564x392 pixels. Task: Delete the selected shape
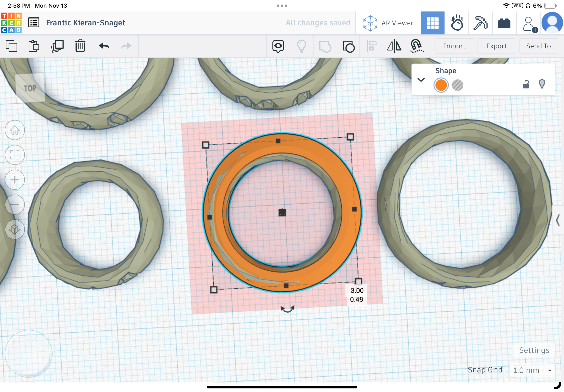[80, 46]
